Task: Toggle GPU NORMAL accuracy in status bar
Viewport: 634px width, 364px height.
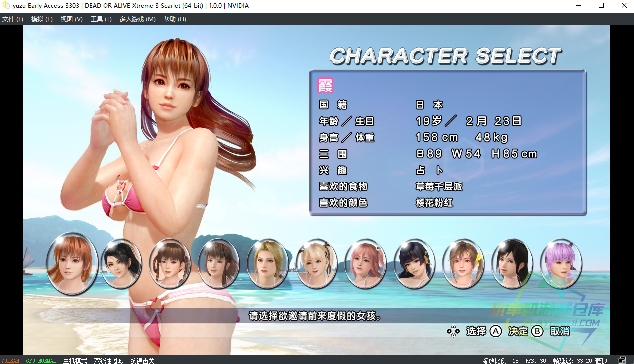Action: (x=41, y=361)
